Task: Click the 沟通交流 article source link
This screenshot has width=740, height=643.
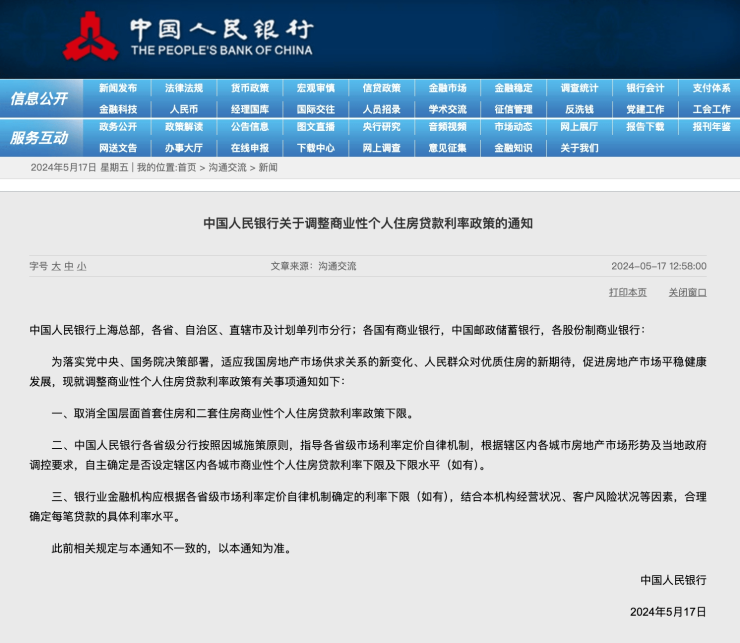Action: [337, 266]
